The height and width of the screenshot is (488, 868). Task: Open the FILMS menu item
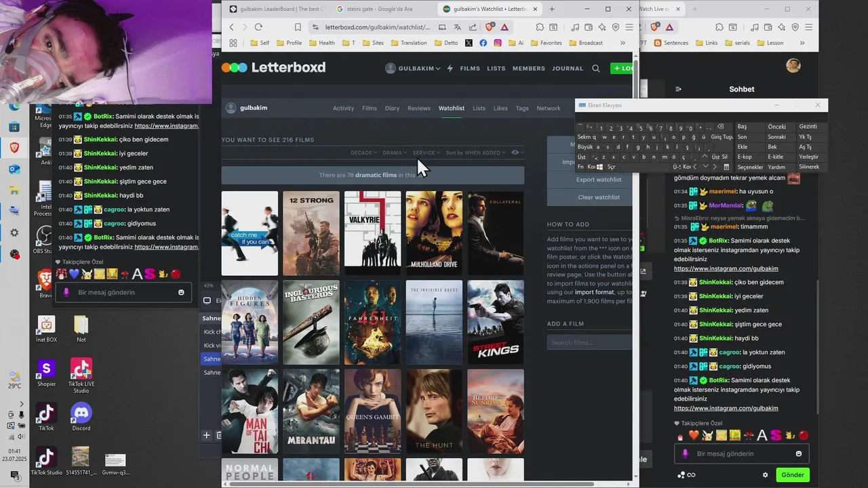pyautogui.click(x=470, y=68)
